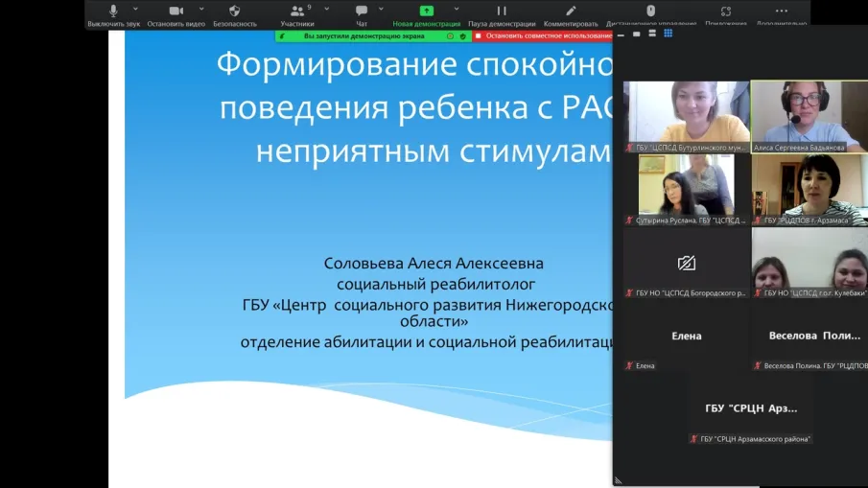Switch video panel to two-row view
The height and width of the screenshot is (488, 868).
point(652,34)
